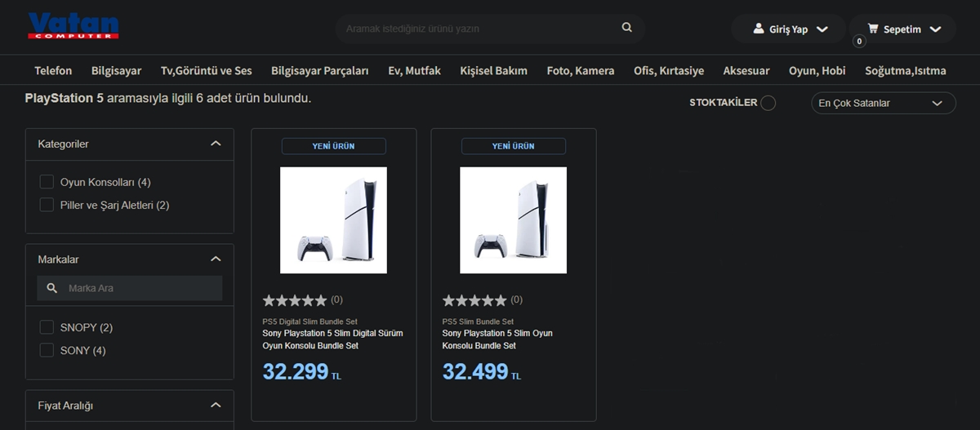This screenshot has height=430, width=980.
Task: Expand the Giriş Yap account dropdown
Action: pyautogui.click(x=822, y=29)
